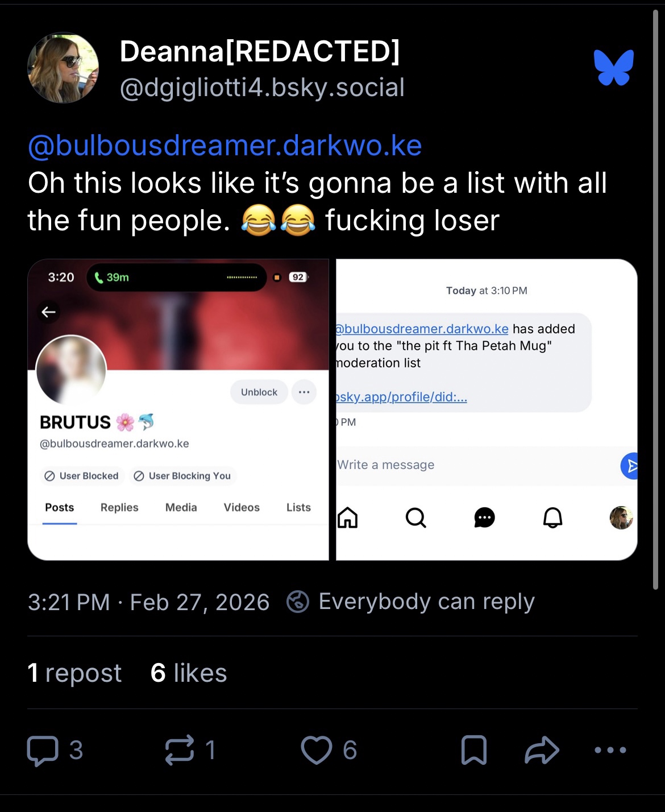The width and height of the screenshot is (665, 812).
Task: View the list of 6 likes
Action: point(189,673)
